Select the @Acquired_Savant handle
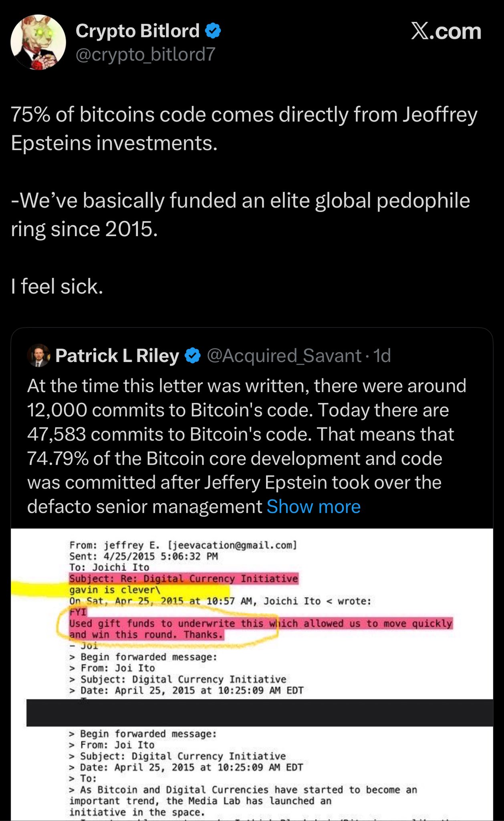Screen dimensions: 504x821 pyautogui.click(x=284, y=356)
